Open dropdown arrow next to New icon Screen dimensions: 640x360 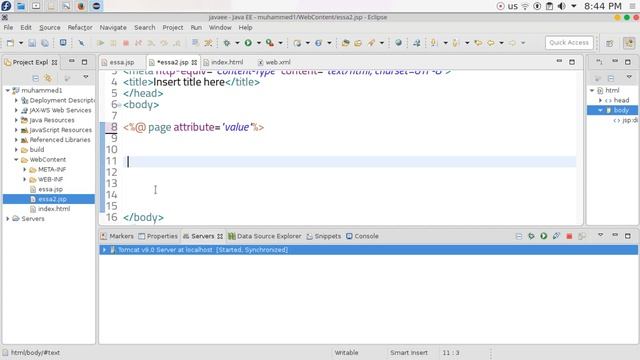click(20, 43)
